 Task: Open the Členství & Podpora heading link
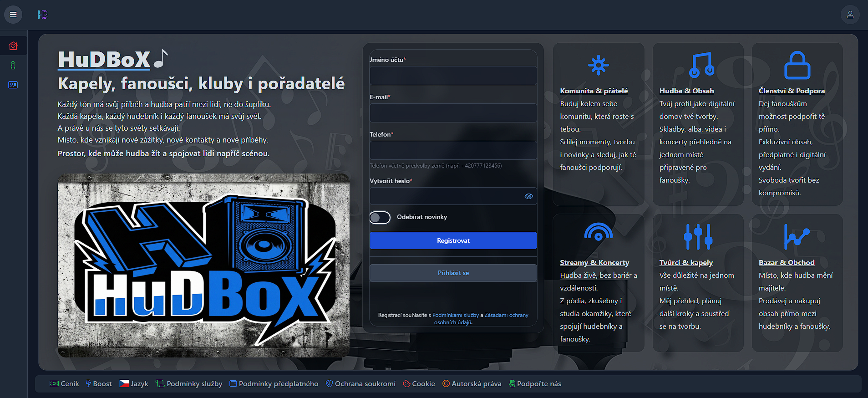792,91
